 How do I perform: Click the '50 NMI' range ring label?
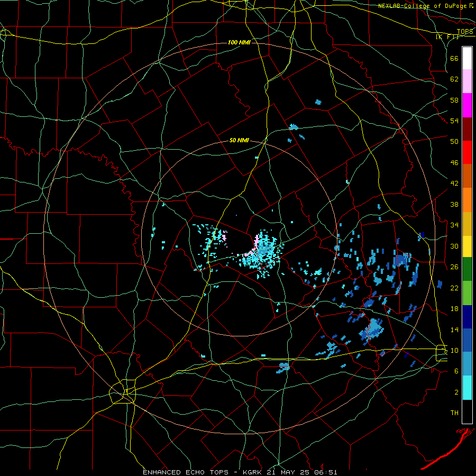pos(239,140)
